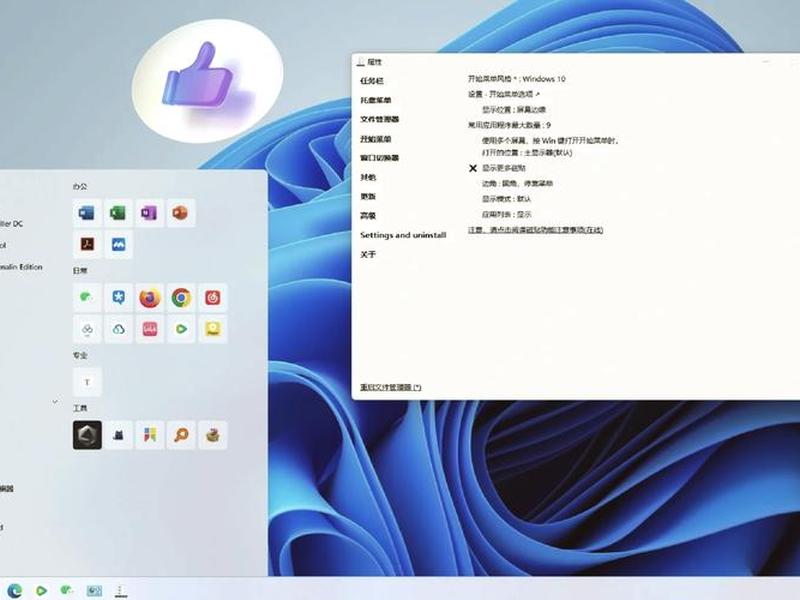Select 开始菜单 in properties sidebar
800x600 pixels.
(376, 139)
